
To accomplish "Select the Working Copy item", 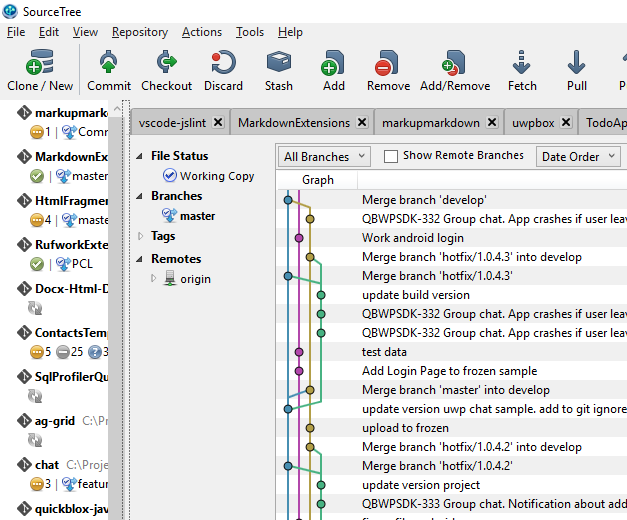I will click(217, 176).
